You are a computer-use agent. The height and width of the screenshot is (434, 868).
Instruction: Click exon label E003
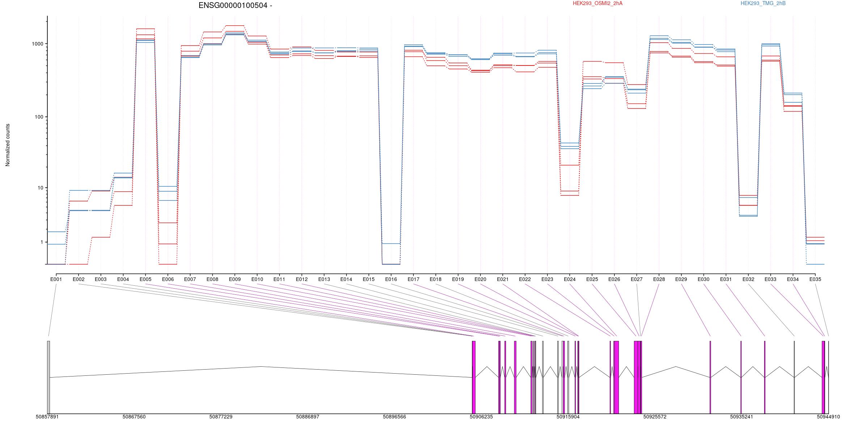pos(101,279)
